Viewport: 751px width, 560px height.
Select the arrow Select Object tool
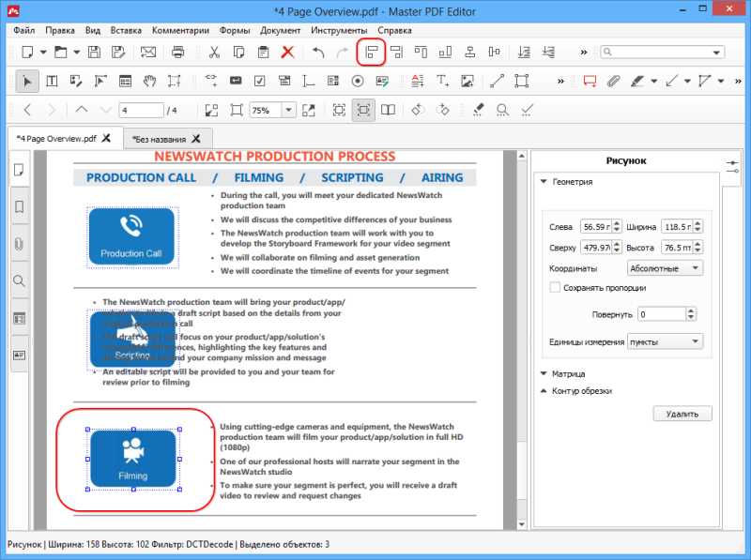(x=27, y=81)
